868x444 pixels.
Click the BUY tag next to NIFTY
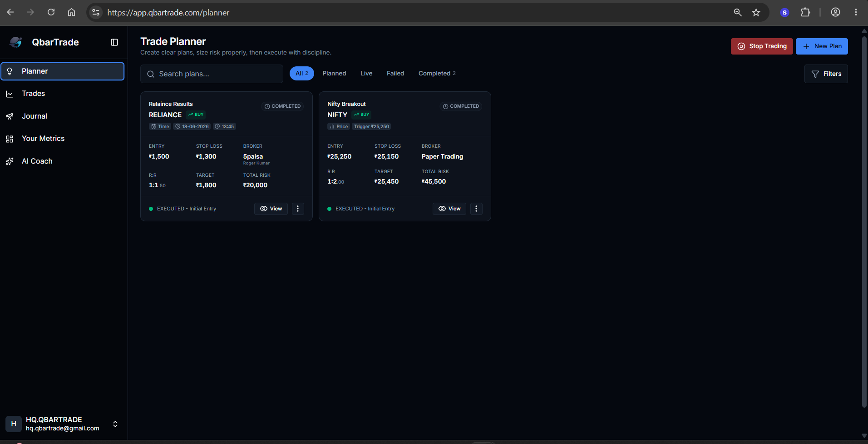361,115
